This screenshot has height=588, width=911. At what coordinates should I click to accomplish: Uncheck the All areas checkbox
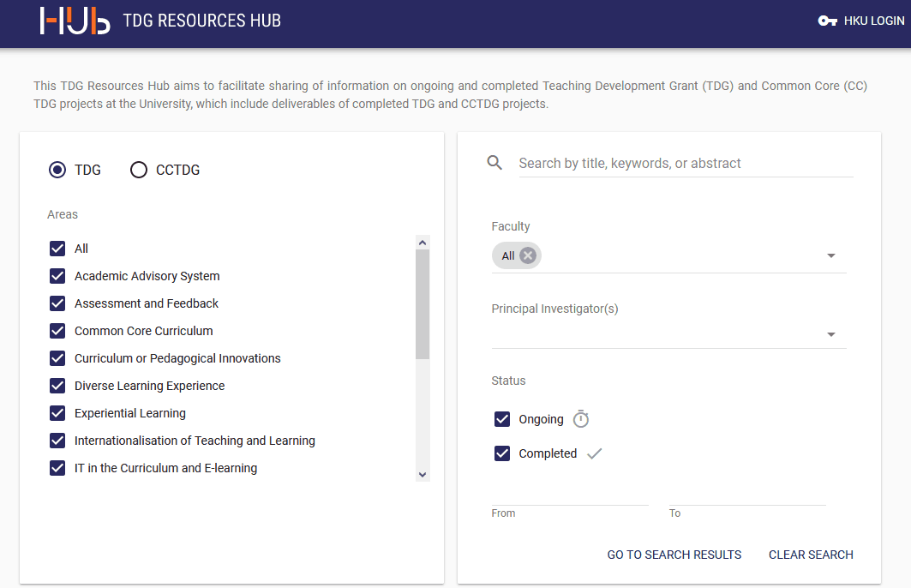[x=57, y=249]
